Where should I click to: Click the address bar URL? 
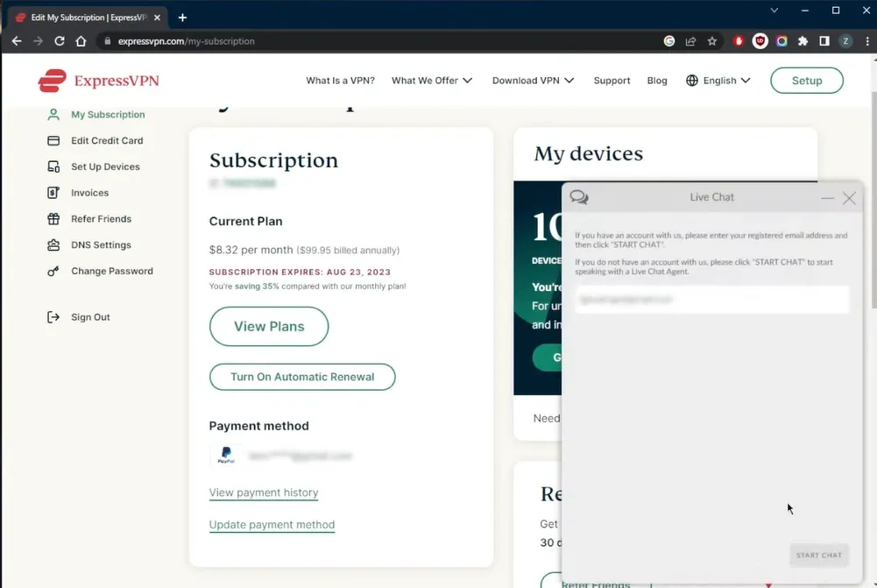pyautogui.click(x=187, y=41)
